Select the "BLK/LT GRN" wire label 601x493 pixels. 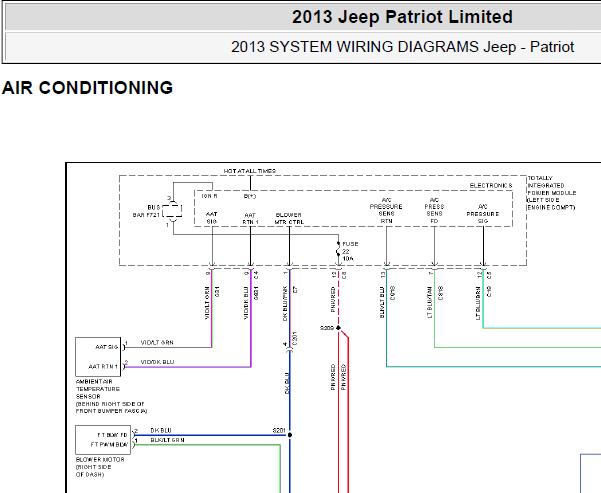tap(167, 440)
